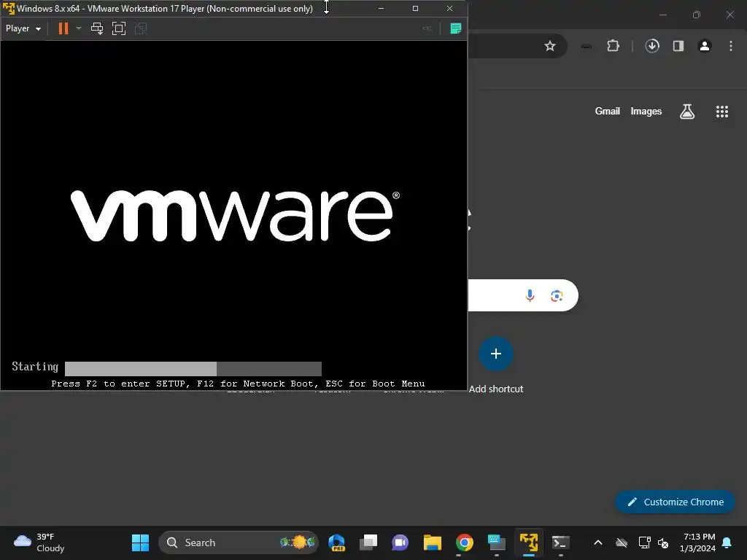Image resolution: width=747 pixels, height=560 pixels.
Task: Open the clock showing 7:13 PM
Action: pyautogui.click(x=698, y=542)
